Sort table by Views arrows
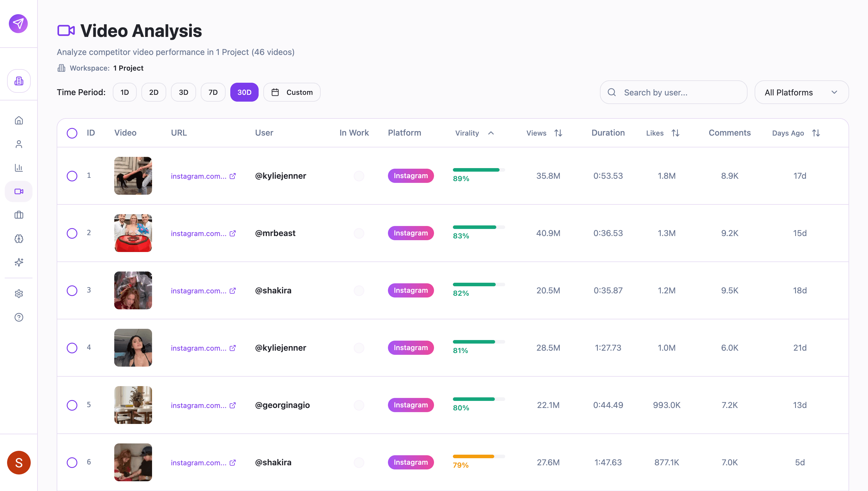The height and width of the screenshot is (491, 868). point(558,133)
